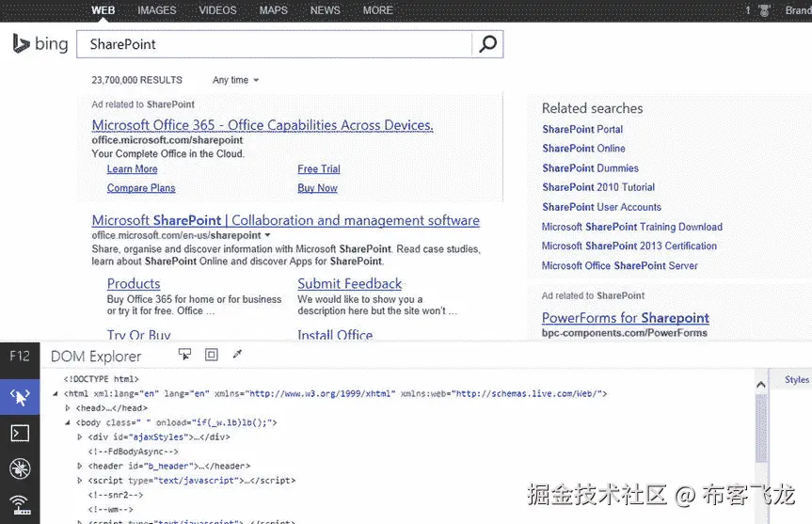The image size is (812, 524).
Task: Select the DOM Explorer tool icon in sidebar
Action: point(20,397)
